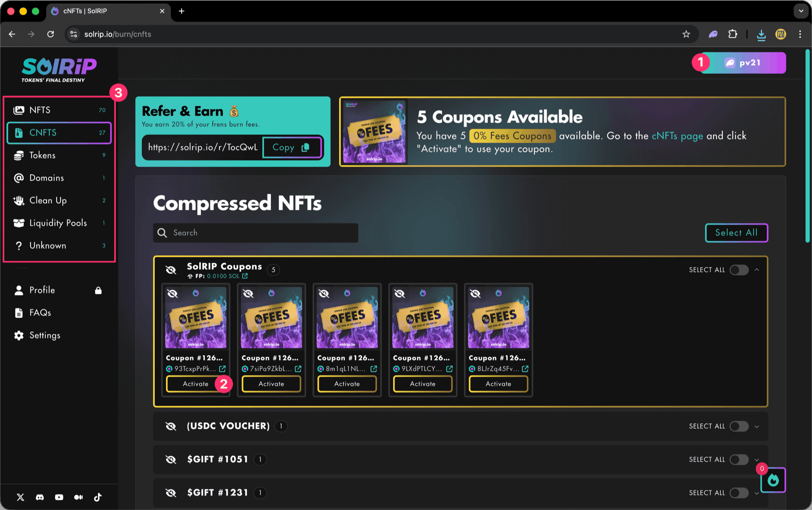Open external link for coupon 8LJrZq45Fv
The image size is (812, 510).
(x=525, y=369)
